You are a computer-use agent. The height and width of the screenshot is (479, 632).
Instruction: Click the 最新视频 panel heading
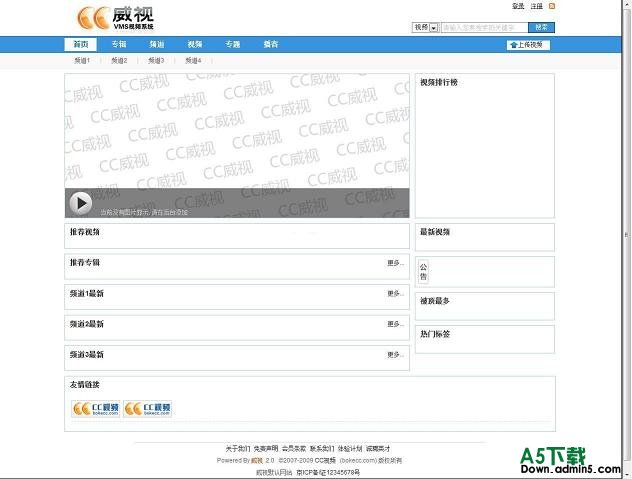point(435,232)
